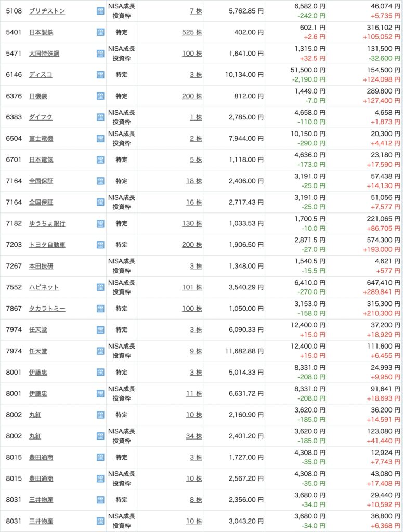
Task: Open the 本田技研 stock details link
Action: (41, 266)
